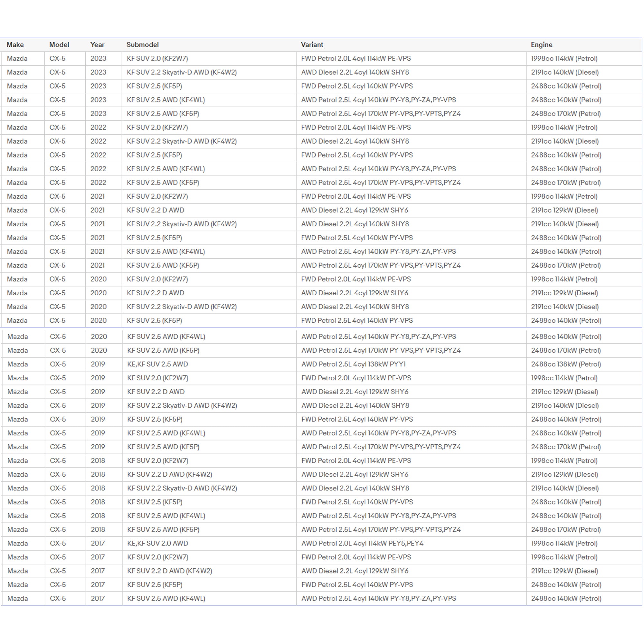The image size is (644, 644).
Task: Select '2191cc 140kW (Diesel)' engine in 2021 row
Action: click(565, 224)
